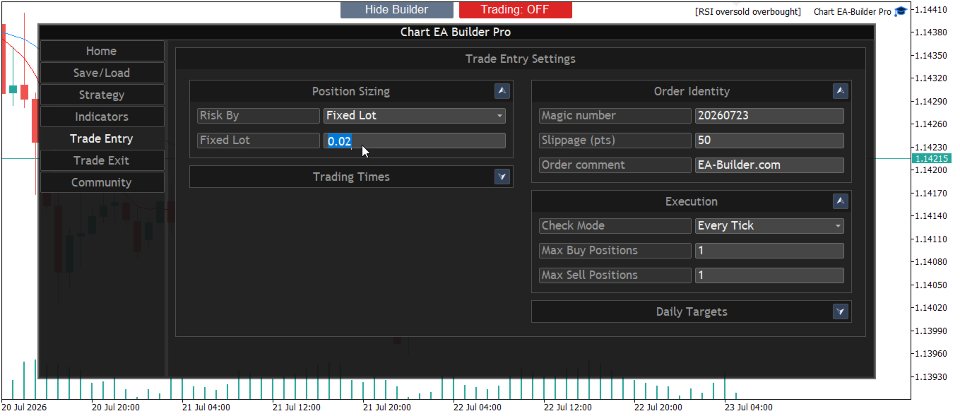Open the Save/Load tab
960x416 pixels.
click(x=102, y=73)
